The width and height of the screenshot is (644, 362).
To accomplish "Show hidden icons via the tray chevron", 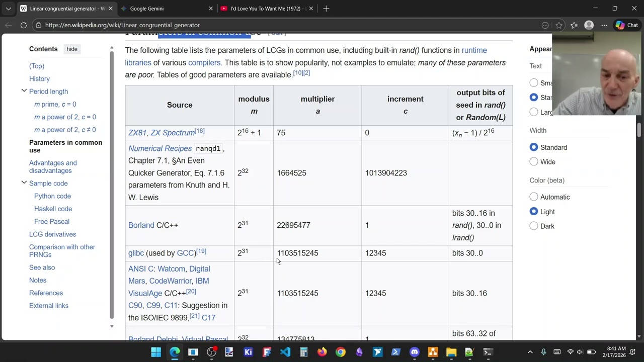I will coord(530,352).
